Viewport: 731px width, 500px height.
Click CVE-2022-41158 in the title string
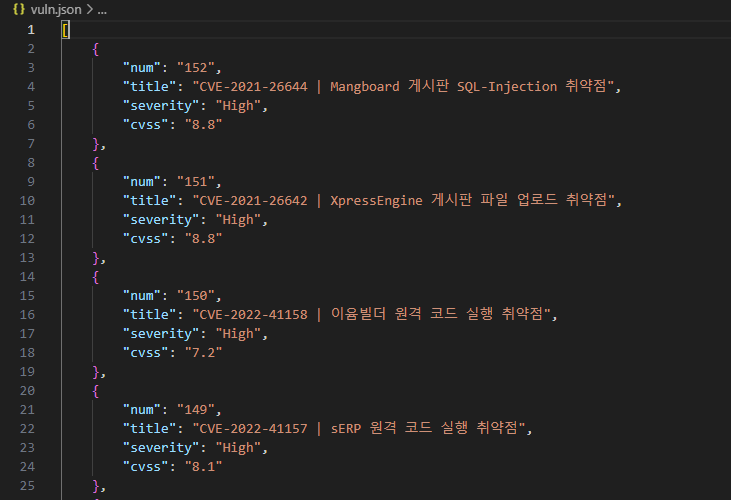point(254,315)
